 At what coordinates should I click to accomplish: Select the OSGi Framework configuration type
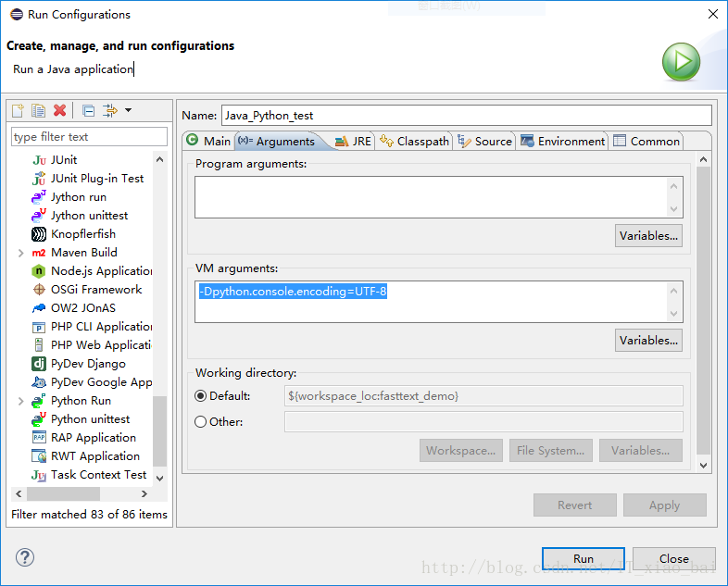tap(96, 289)
